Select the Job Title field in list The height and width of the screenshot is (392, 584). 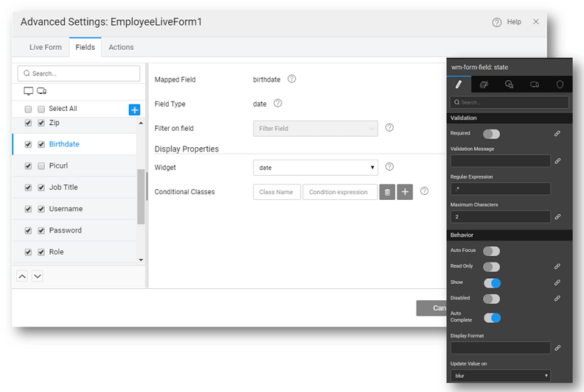[63, 187]
